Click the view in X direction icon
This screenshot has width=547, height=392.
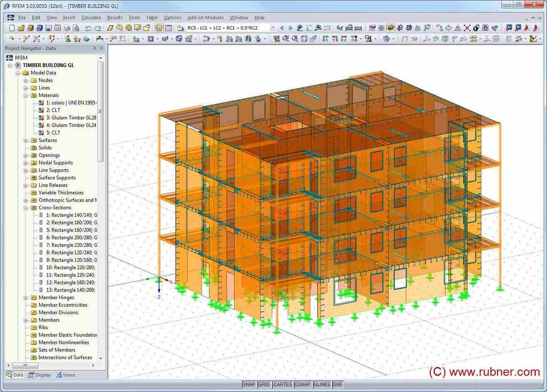pos(325,39)
